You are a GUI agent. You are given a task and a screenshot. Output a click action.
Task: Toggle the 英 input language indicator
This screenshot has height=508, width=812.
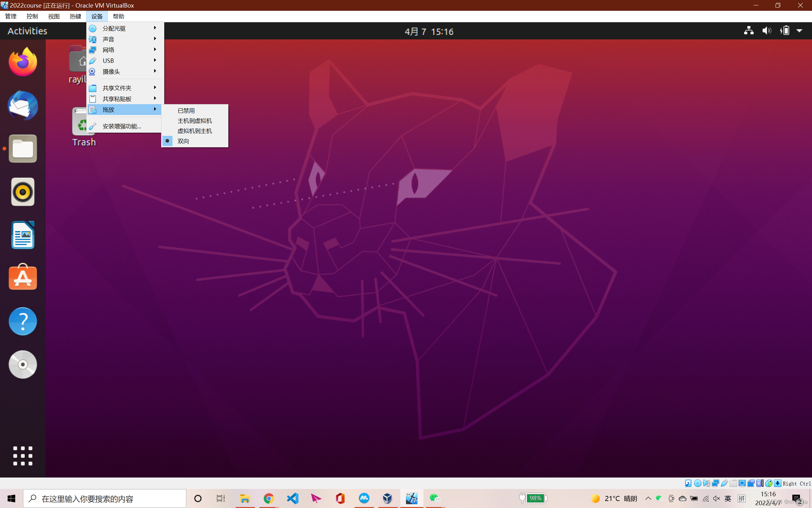tap(727, 498)
